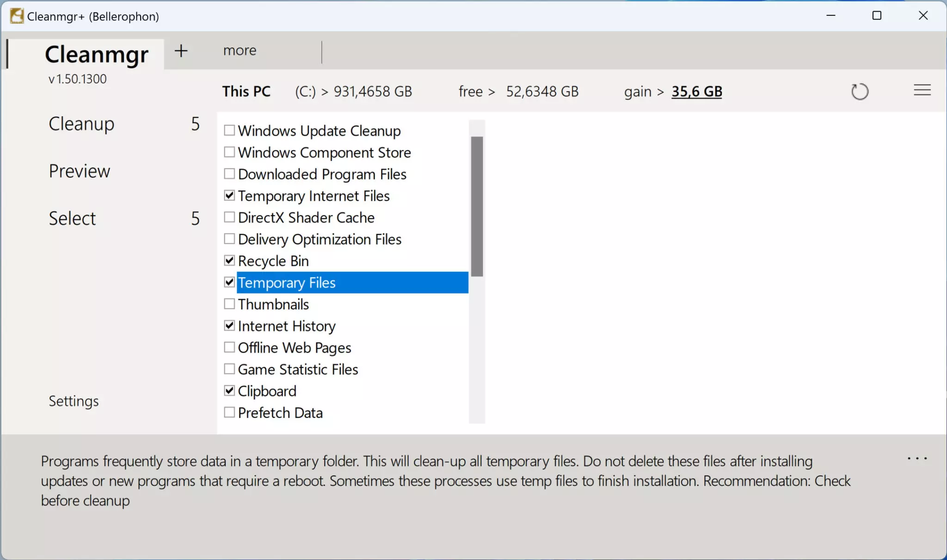Uncheck Temporary Internet Files
This screenshot has width=947, height=560.
click(x=229, y=195)
